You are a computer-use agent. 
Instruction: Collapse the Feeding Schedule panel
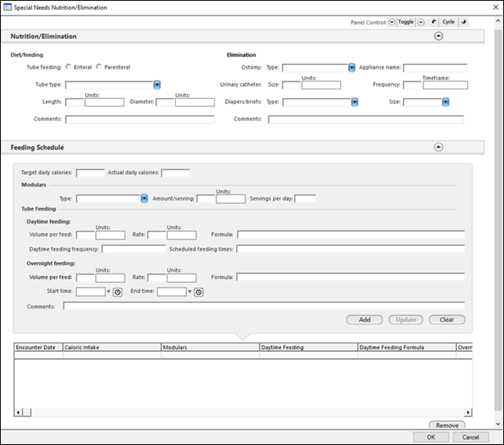point(438,147)
